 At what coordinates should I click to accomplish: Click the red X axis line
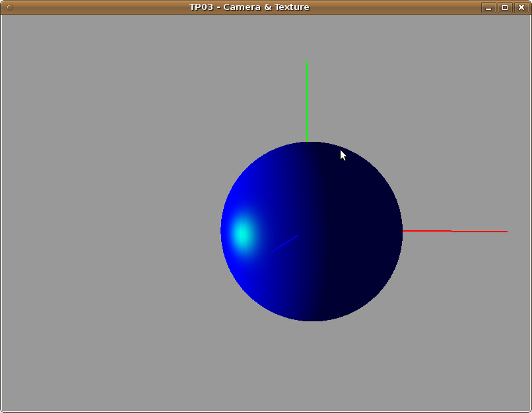[455, 231]
